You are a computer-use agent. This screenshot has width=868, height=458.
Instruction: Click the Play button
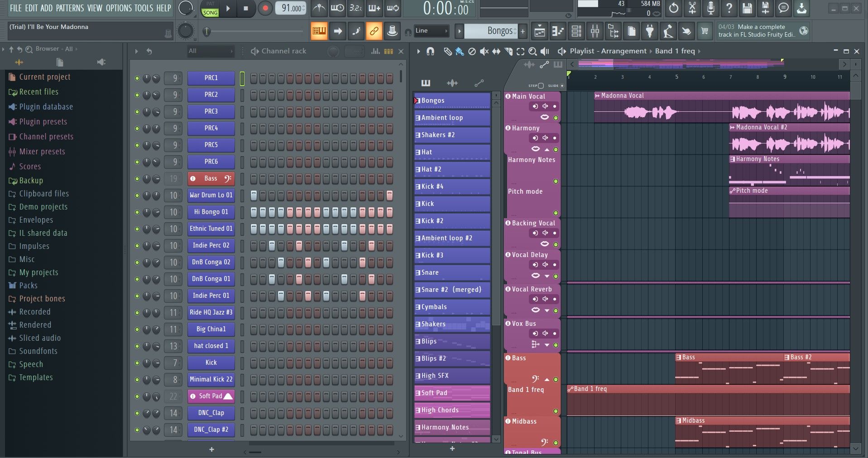pyautogui.click(x=228, y=8)
